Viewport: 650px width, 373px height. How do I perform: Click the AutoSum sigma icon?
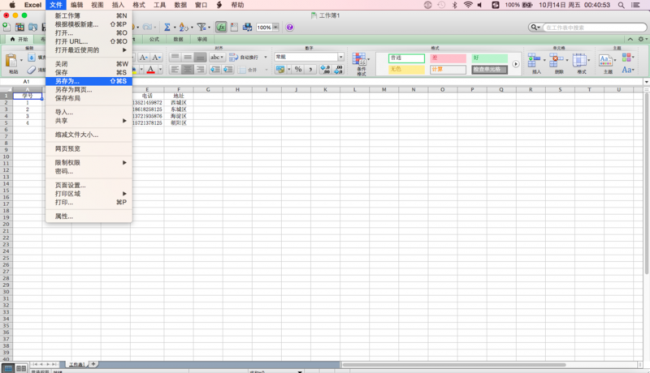tap(167, 27)
